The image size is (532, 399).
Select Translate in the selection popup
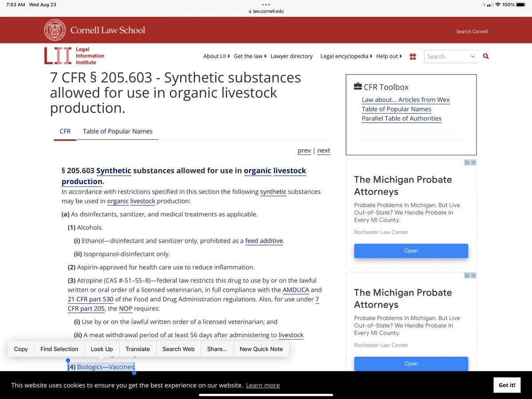[138, 349]
